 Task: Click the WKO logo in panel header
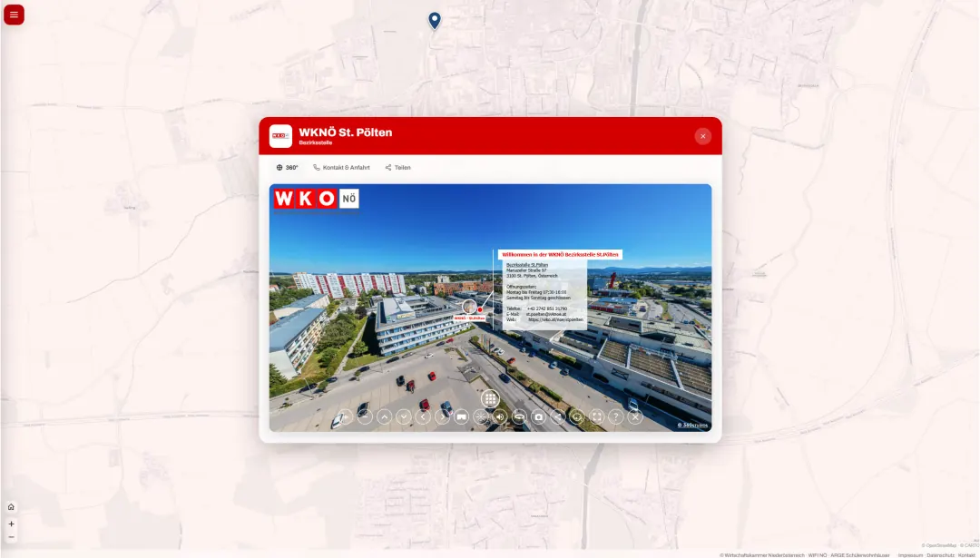280,136
